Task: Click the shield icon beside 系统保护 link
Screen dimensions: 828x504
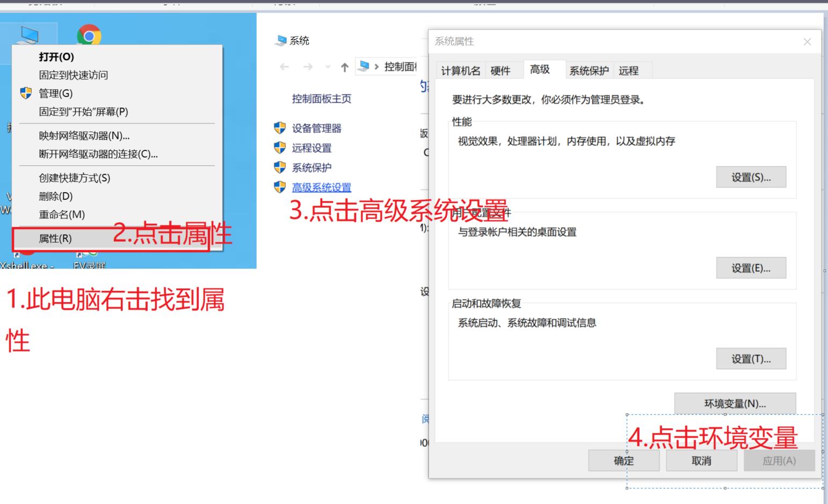Action: 280,167
